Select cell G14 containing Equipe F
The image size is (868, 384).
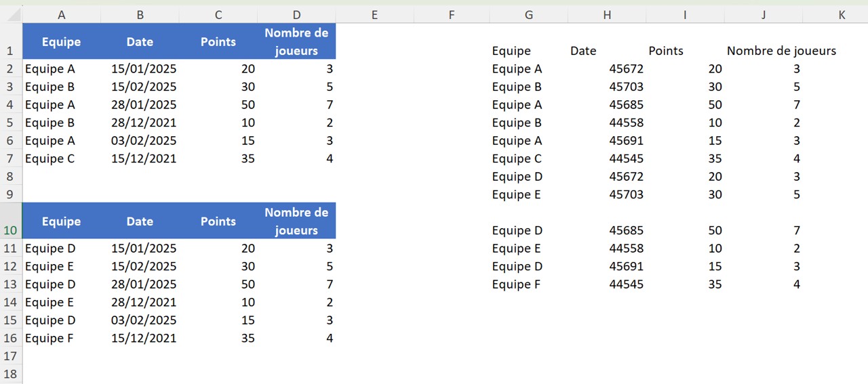pos(529,284)
